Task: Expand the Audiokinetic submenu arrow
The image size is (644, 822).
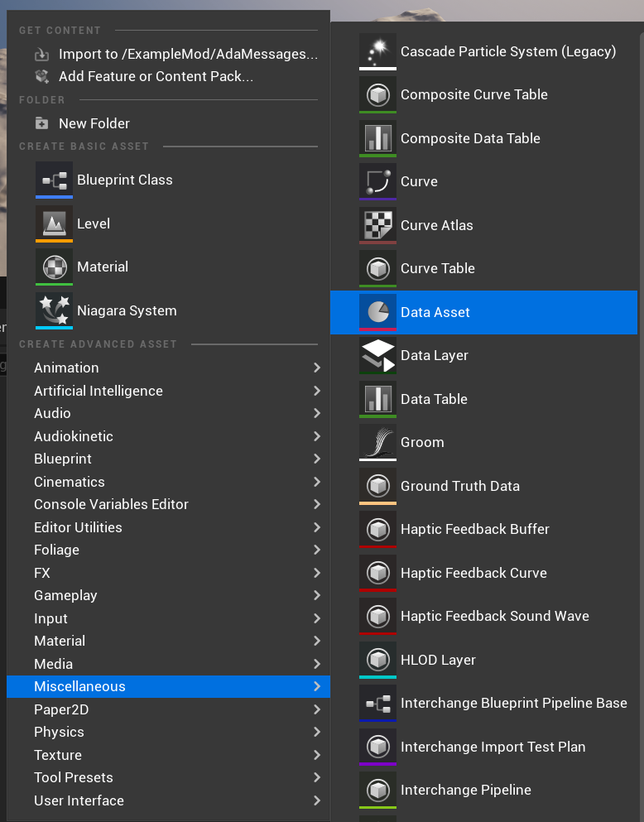Action: pos(316,437)
